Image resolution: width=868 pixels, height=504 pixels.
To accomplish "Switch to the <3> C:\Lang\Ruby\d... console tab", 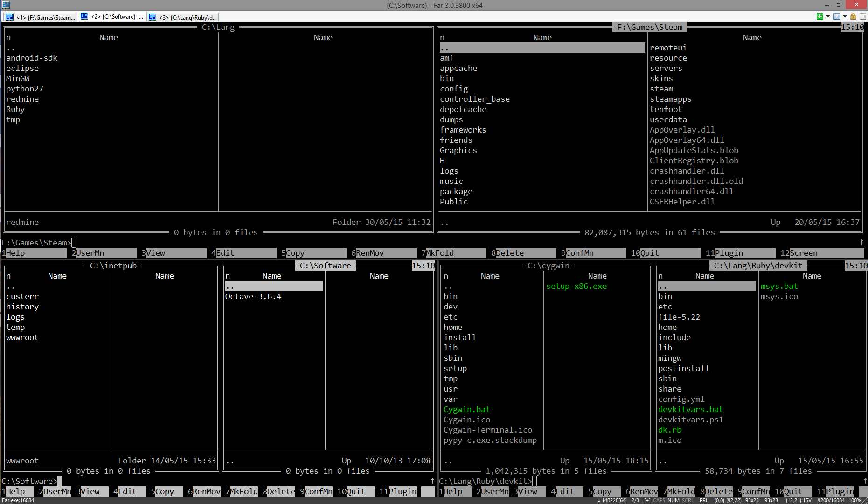I will point(183,17).
